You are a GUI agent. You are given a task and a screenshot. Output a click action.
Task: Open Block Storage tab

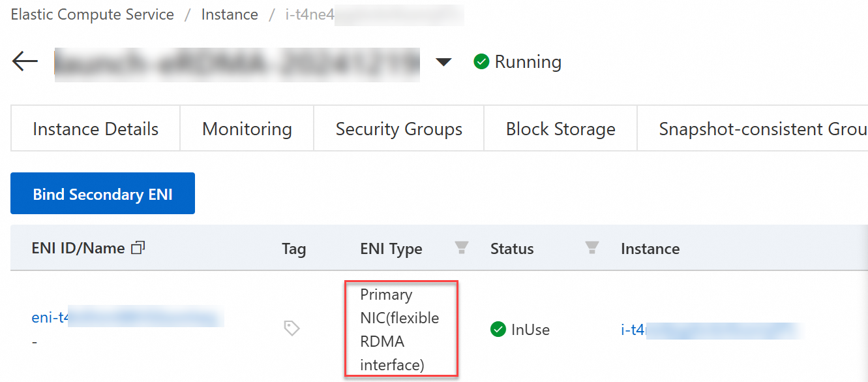(561, 129)
